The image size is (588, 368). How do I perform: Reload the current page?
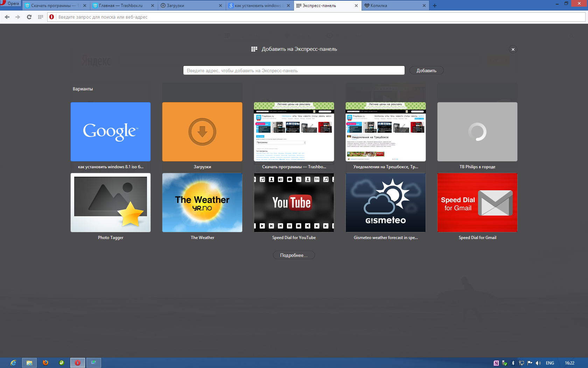click(29, 17)
